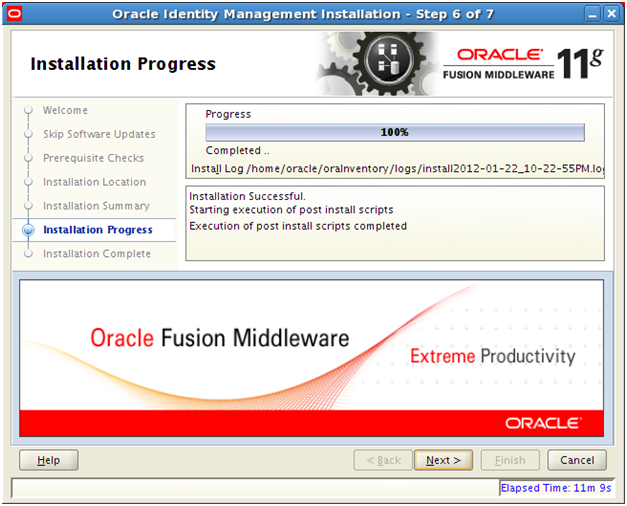This screenshot has width=627, height=506.
Task: Click the Next > button
Action: pos(443,460)
